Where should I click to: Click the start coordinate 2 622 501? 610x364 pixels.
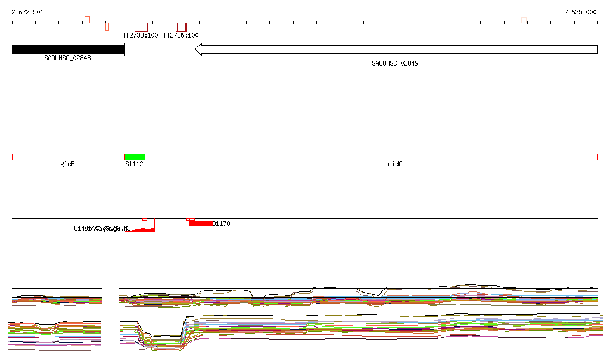(x=27, y=12)
